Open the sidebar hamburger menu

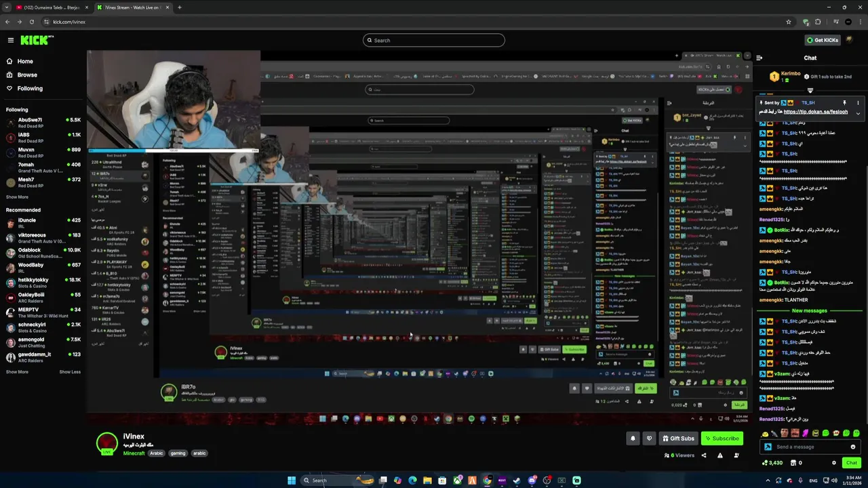(x=10, y=40)
